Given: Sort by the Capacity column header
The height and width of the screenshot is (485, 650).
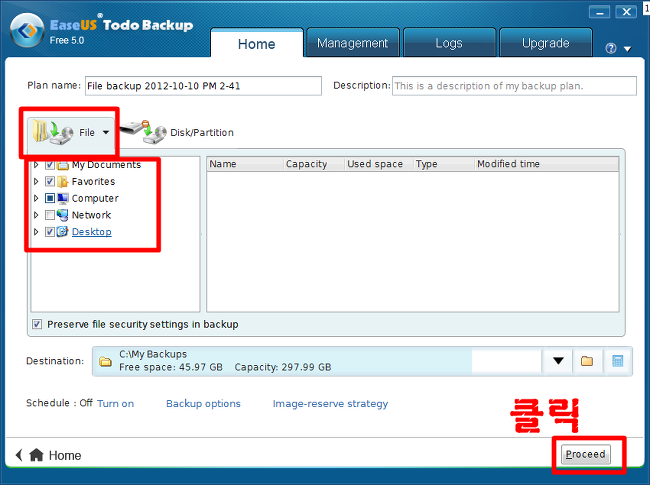Looking at the screenshot, I should (x=314, y=164).
